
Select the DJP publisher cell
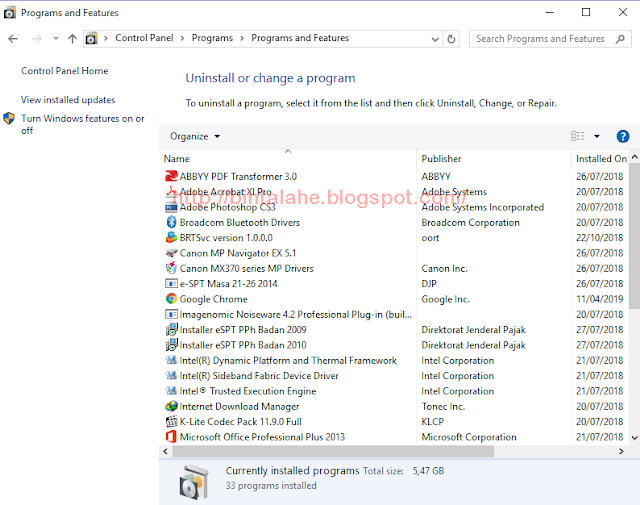[429, 284]
